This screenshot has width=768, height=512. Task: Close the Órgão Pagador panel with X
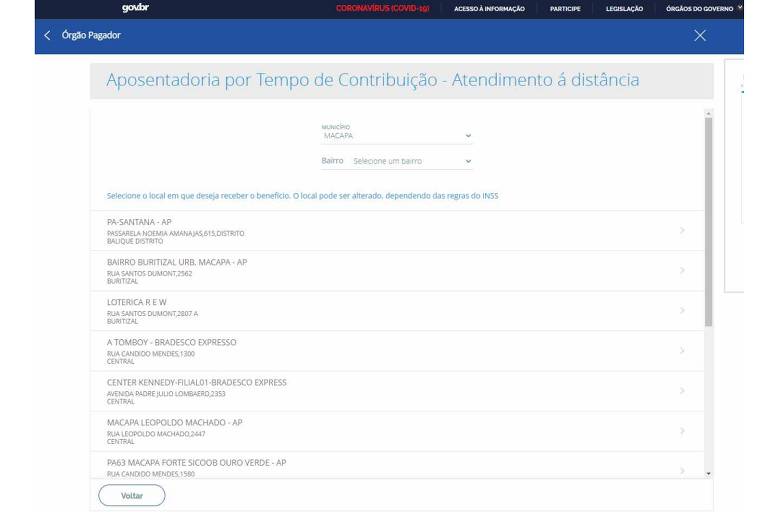[x=700, y=35]
